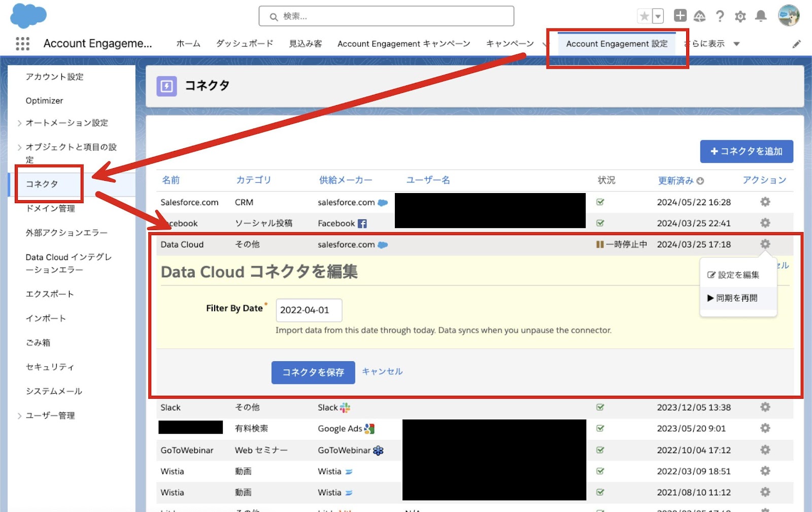812x512 pixels.
Task: Open gear menu for Google Ads connector
Action: click(x=765, y=429)
